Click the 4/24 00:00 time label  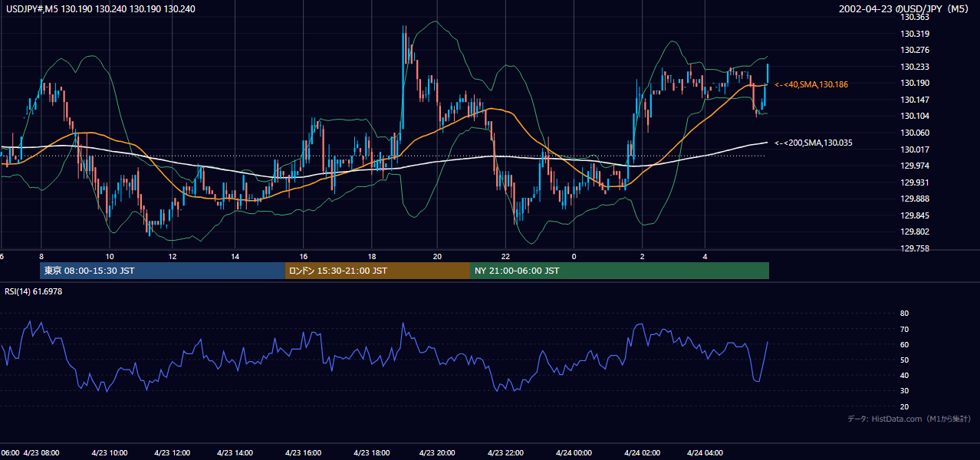click(574, 452)
